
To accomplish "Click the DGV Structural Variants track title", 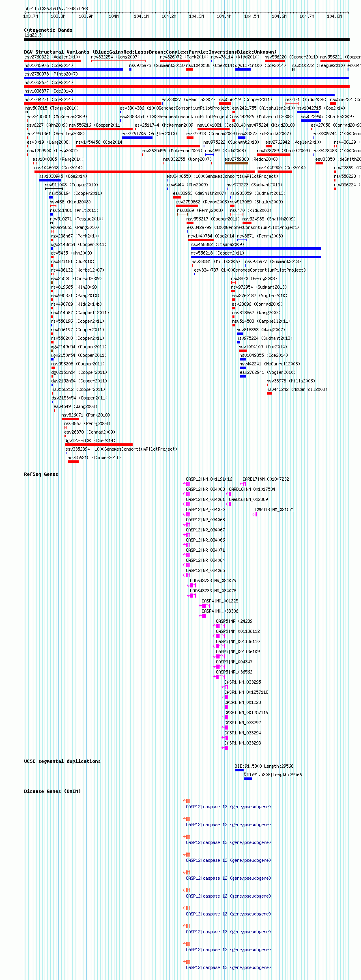I will pos(150,52).
